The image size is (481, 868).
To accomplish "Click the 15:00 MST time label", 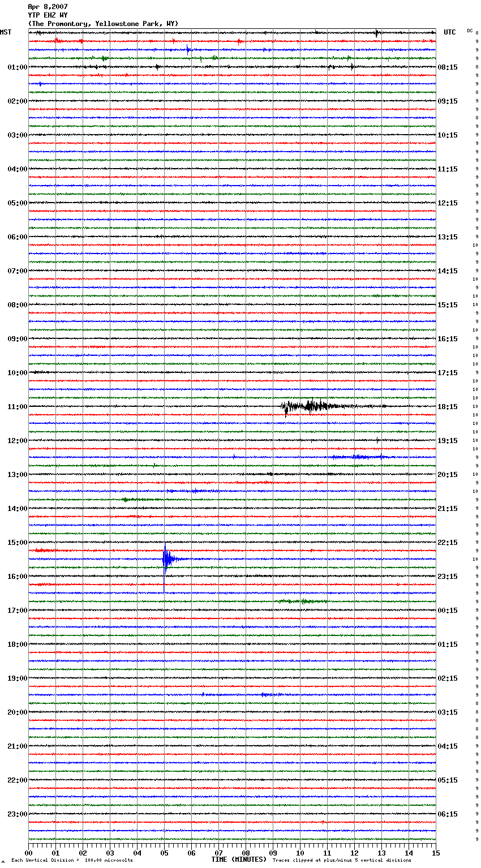I will (x=17, y=543).
